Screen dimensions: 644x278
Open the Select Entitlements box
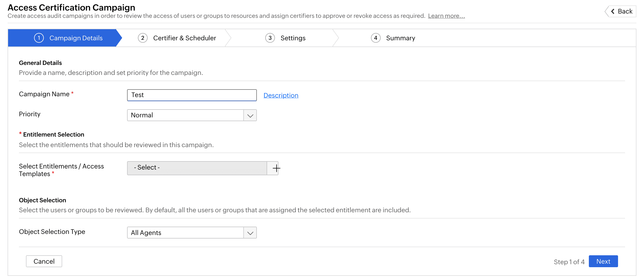(x=197, y=168)
